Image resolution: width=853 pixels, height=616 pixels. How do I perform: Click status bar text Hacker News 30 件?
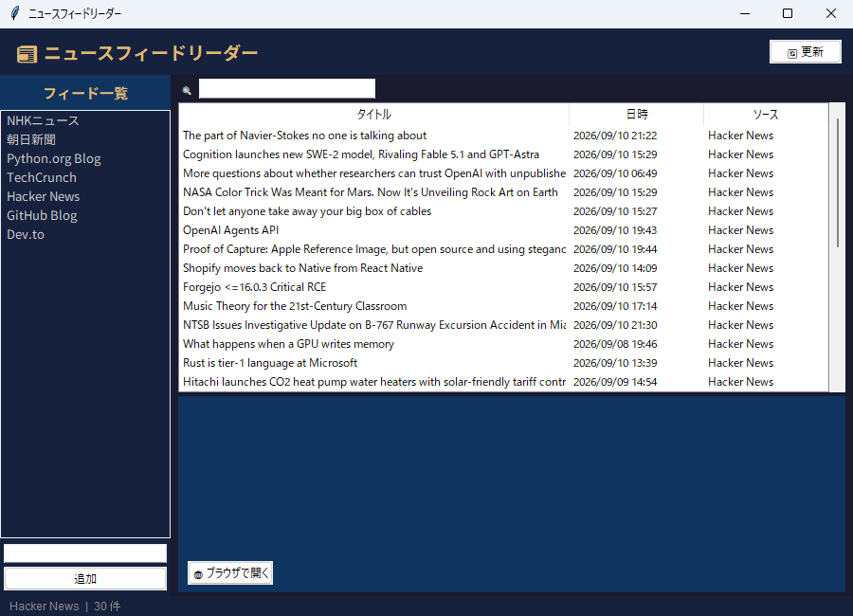(x=64, y=607)
